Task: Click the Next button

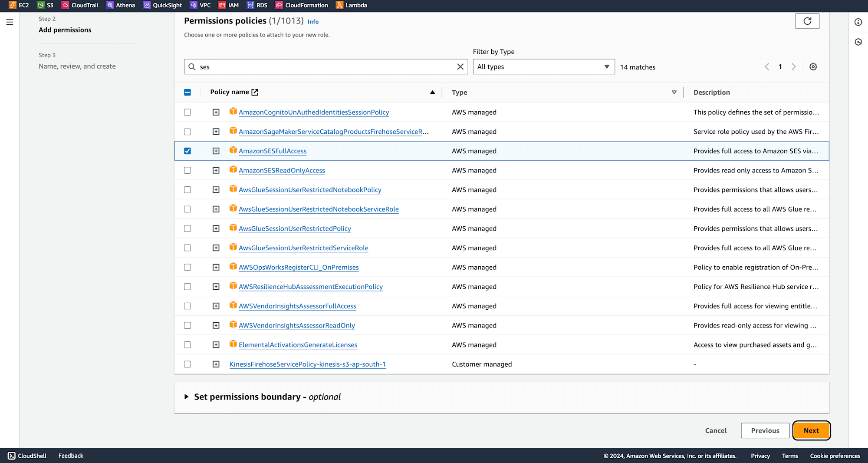Action: point(811,430)
